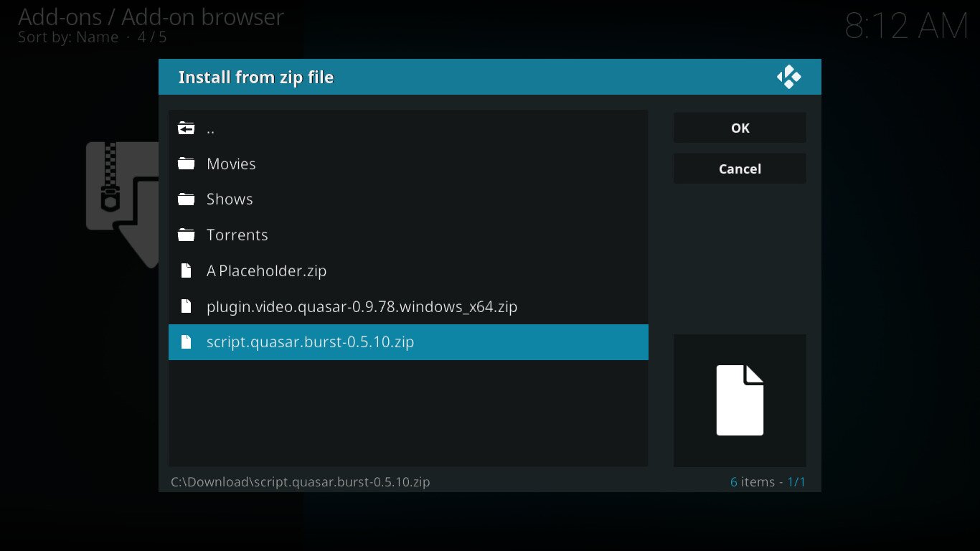The height and width of the screenshot is (551, 980).
Task: Click the Kodi logo in dialog header
Action: pyautogui.click(x=788, y=77)
